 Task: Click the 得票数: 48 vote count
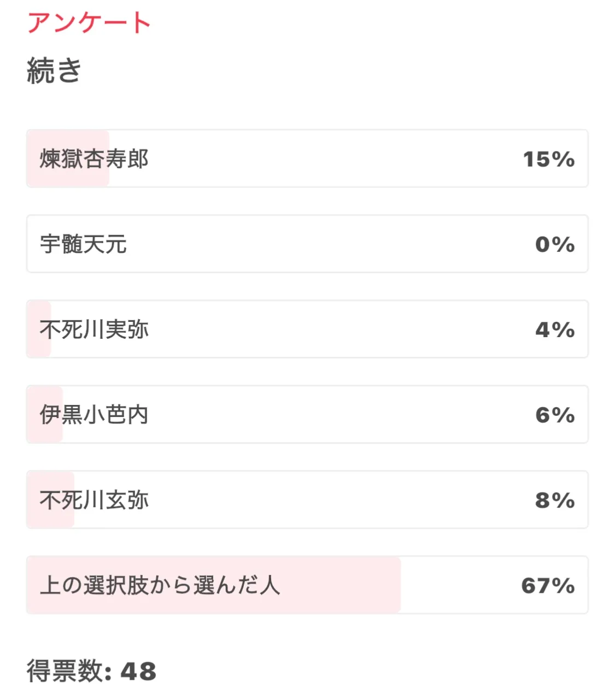91,670
